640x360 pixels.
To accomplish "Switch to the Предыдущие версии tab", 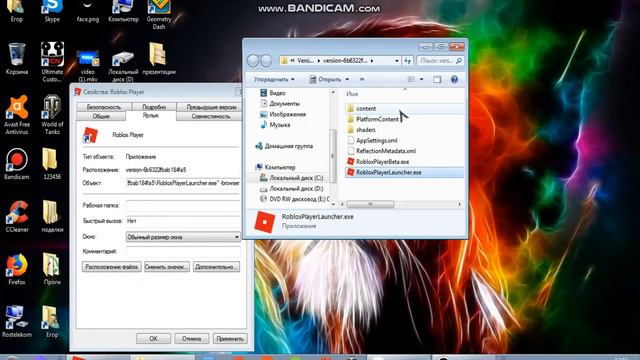I will tap(211, 107).
